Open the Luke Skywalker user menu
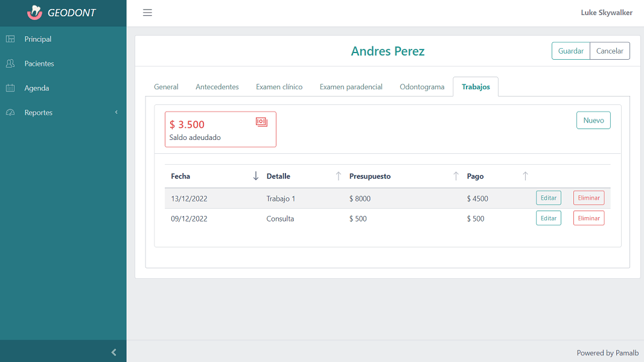 tap(606, 13)
